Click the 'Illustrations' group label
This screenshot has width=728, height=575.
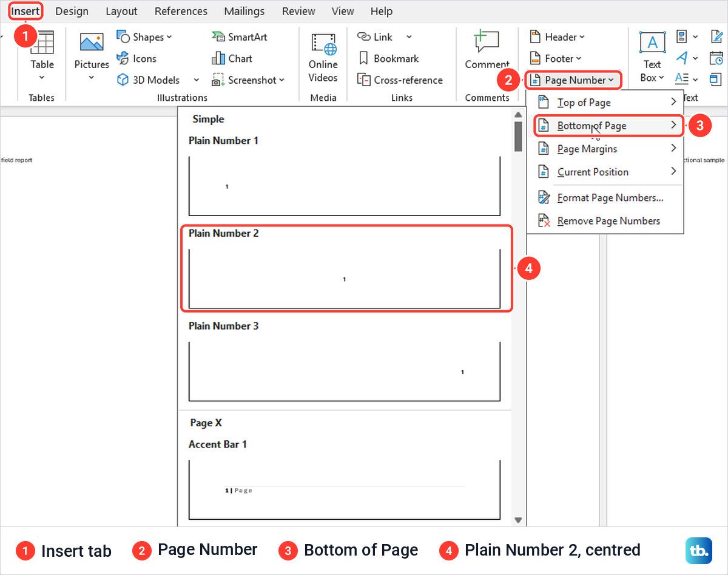click(x=182, y=97)
